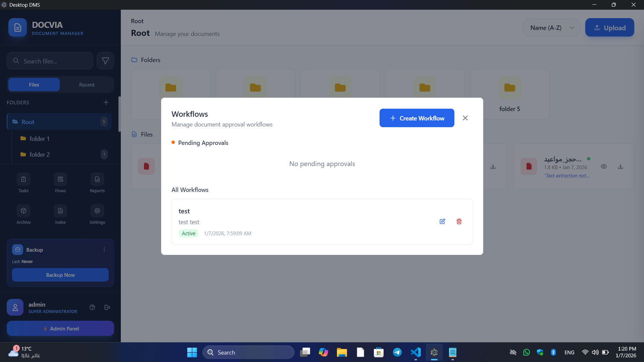
Task: Click the WhatsApp tray icon
Action: point(527,352)
